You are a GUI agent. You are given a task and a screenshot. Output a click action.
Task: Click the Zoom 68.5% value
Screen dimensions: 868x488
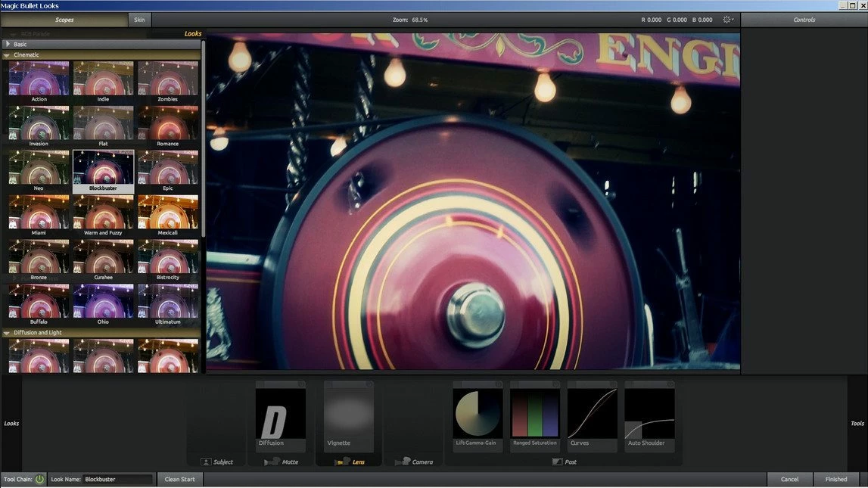[419, 20]
